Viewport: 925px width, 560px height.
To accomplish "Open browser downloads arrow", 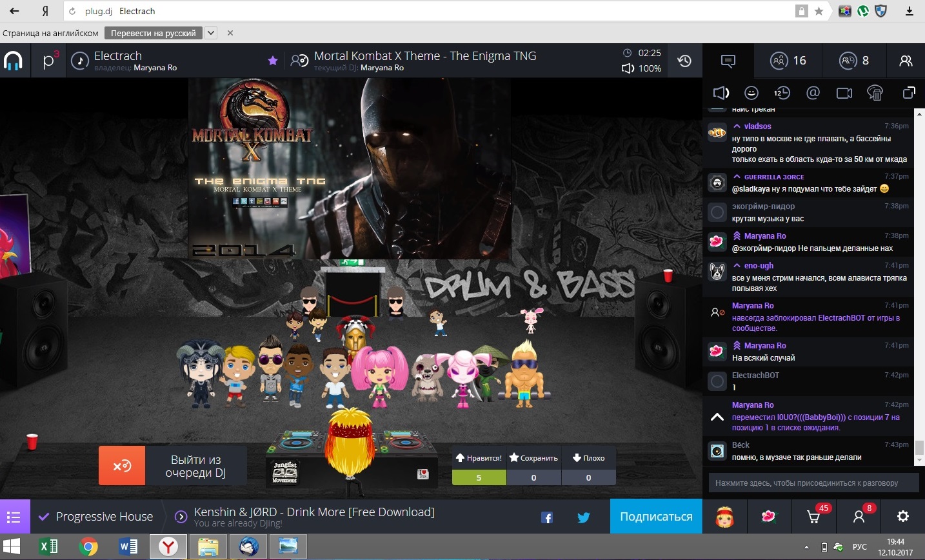I will click(x=910, y=11).
